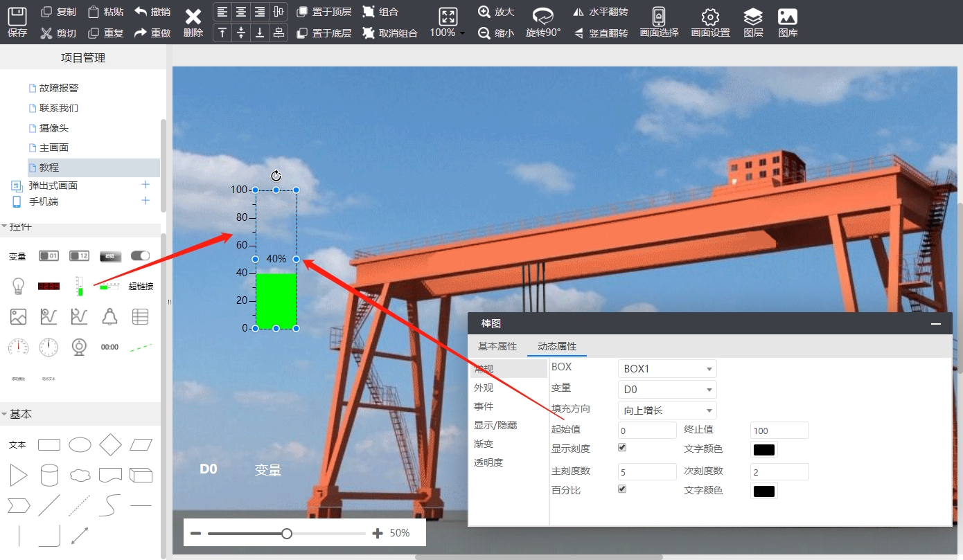Toggle the 百分比 checkbox
Viewport: 963px width, 560px height.
pos(622,489)
